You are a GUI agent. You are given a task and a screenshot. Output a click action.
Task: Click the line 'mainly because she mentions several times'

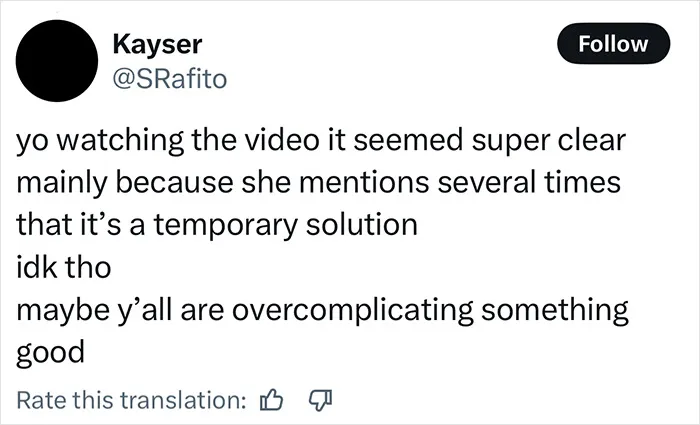(x=318, y=183)
